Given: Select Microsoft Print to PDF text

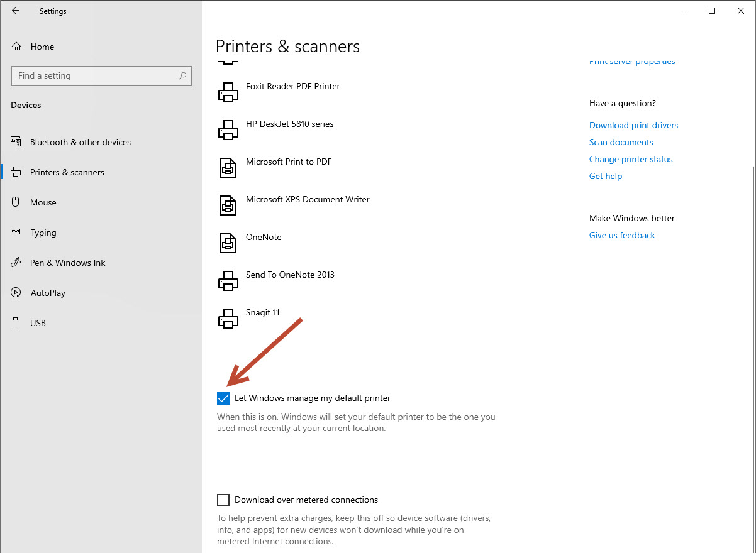Looking at the screenshot, I should (x=289, y=162).
